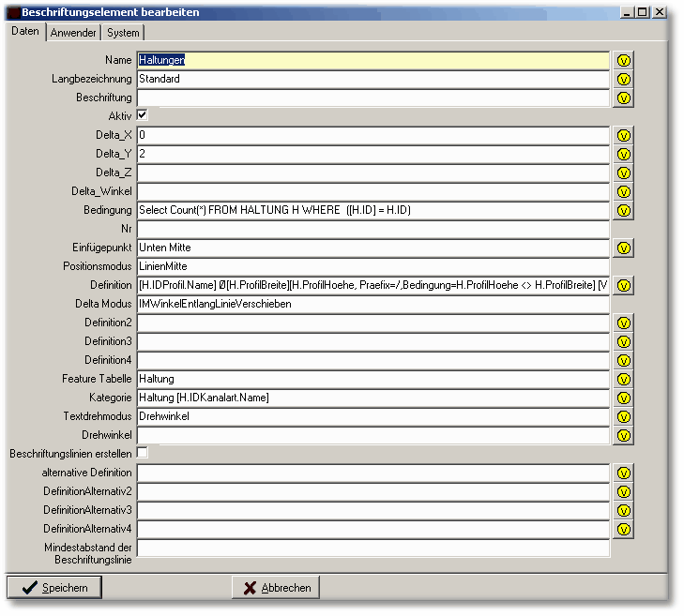The image size is (684, 616).
Task: Click the yellow icon next to Einfügepunkt
Action: tap(623, 248)
